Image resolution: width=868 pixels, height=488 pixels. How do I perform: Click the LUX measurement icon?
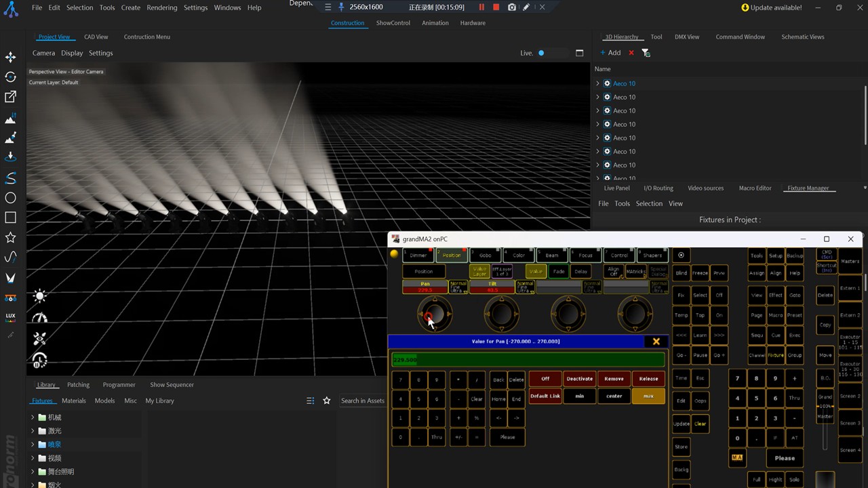coord(10,317)
